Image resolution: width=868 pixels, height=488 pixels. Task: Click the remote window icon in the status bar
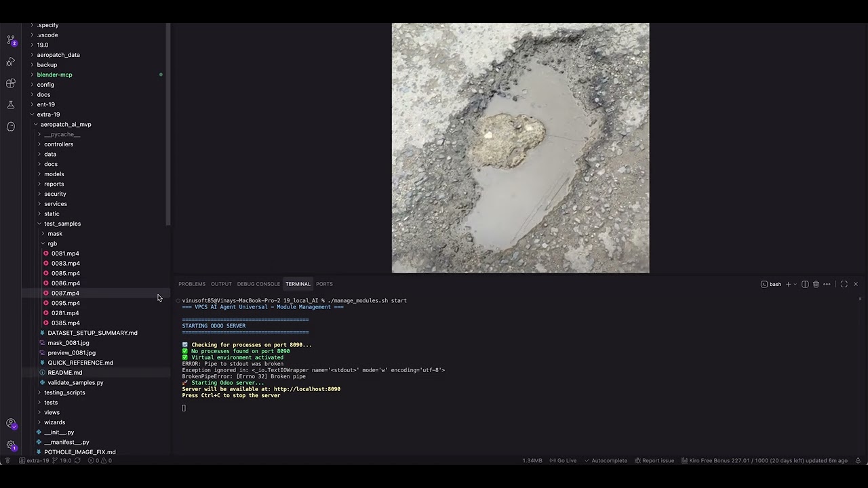7,460
